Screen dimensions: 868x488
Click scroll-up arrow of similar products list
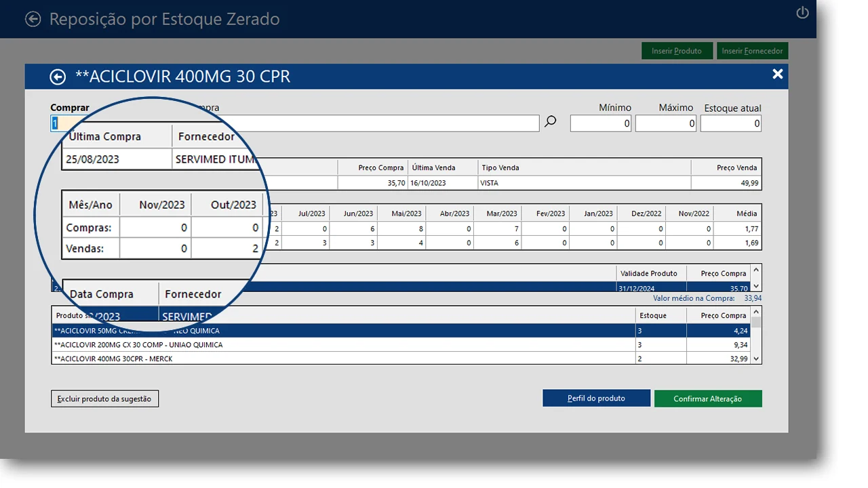point(756,313)
